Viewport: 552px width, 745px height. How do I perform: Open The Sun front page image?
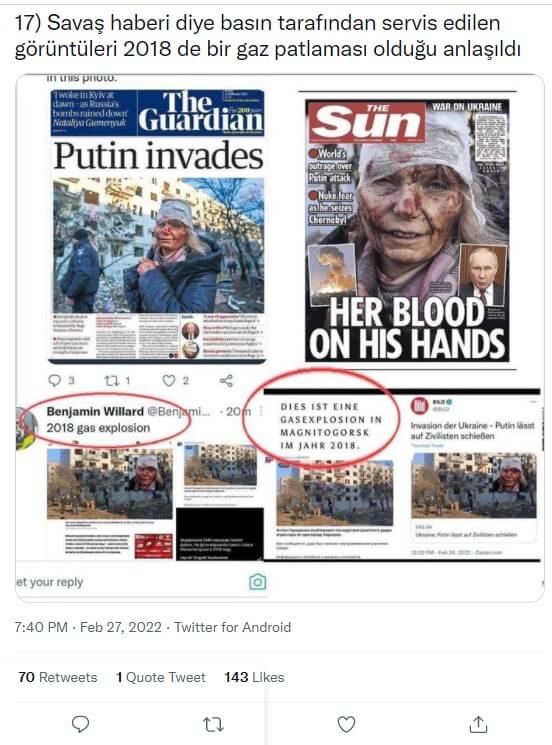click(407, 230)
